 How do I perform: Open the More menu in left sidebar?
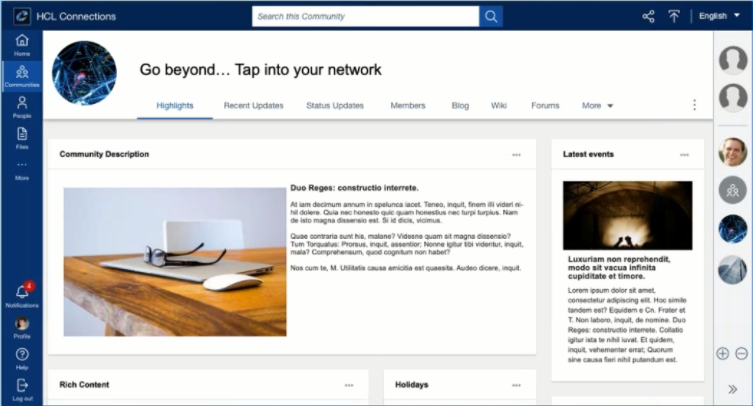click(22, 170)
